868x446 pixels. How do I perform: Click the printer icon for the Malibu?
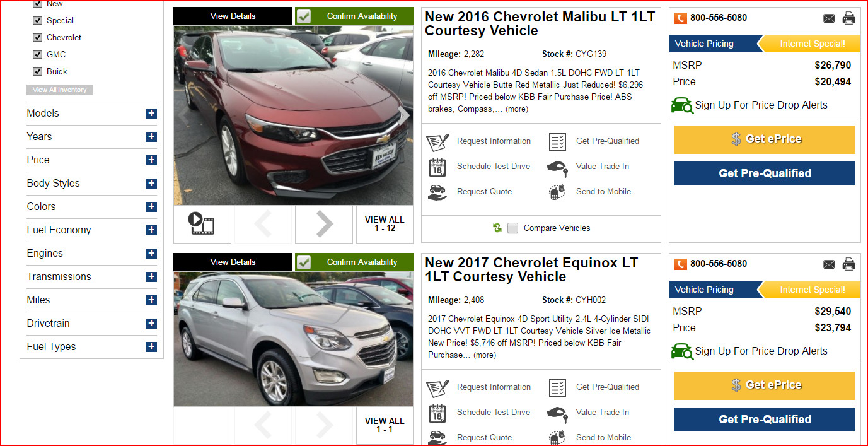tap(849, 18)
